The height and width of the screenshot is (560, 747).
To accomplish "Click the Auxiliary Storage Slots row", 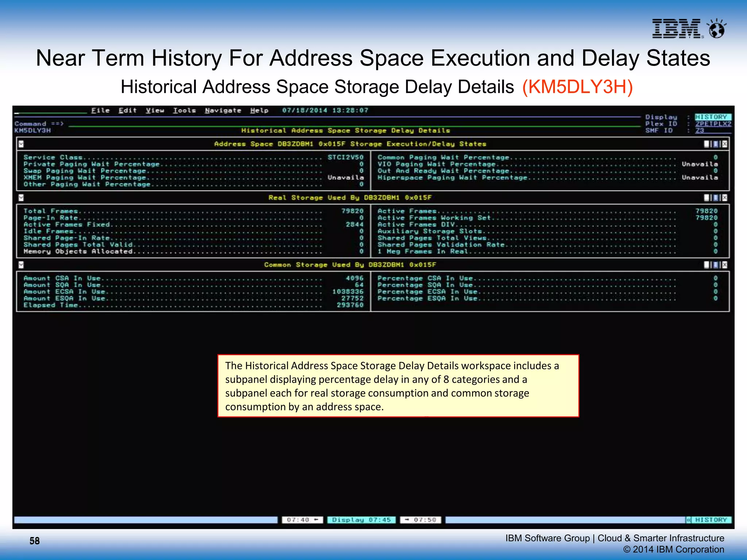I will pos(548,231).
